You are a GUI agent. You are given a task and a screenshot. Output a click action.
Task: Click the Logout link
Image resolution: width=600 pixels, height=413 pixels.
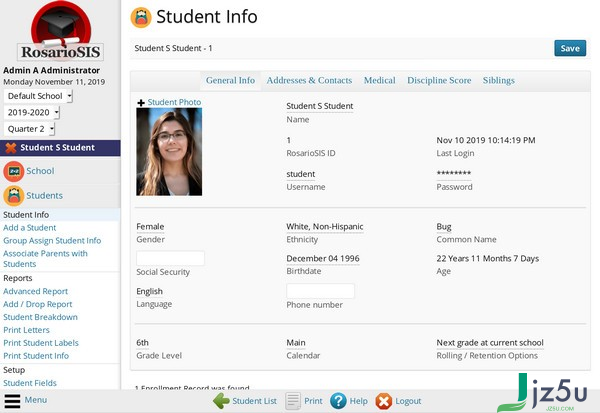408,401
